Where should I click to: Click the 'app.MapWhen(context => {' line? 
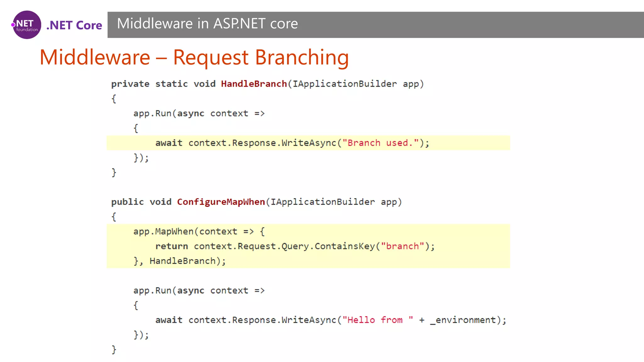click(199, 232)
